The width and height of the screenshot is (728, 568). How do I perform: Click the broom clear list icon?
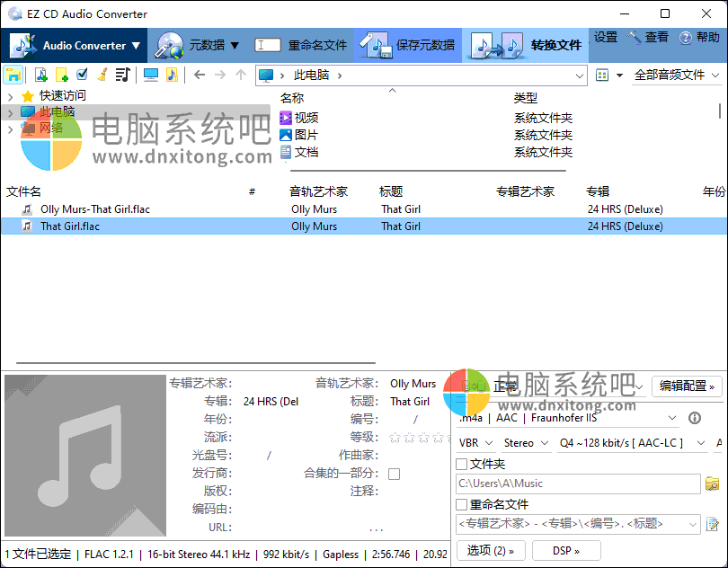tap(102, 75)
